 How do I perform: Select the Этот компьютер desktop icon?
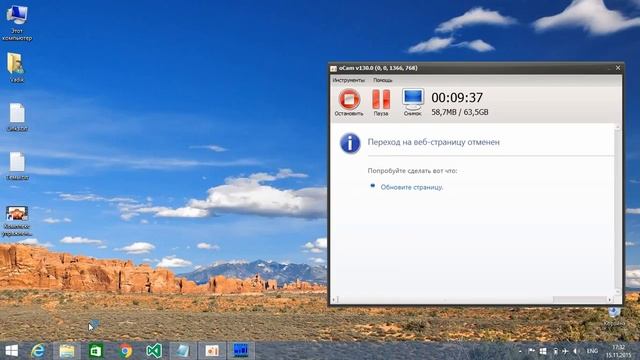pyautogui.click(x=17, y=23)
